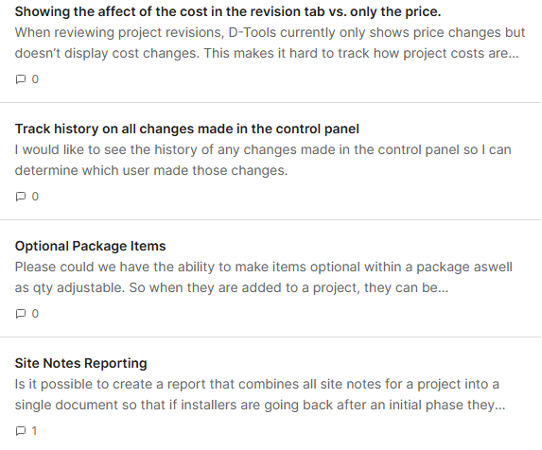542x450 pixels.
Task: Click comment icon under the revision tab cost post
Action: click(x=21, y=79)
